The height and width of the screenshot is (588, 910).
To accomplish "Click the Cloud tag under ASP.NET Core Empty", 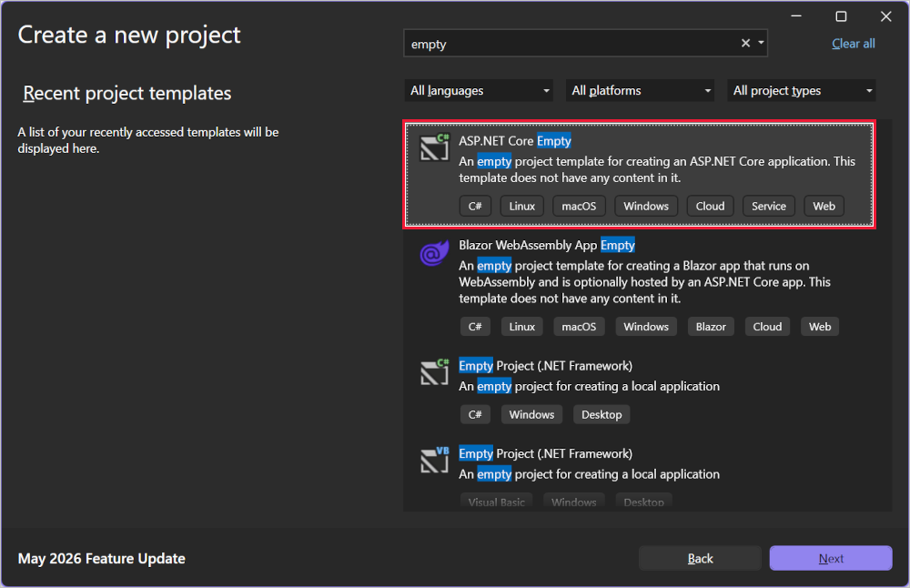I will coord(710,206).
